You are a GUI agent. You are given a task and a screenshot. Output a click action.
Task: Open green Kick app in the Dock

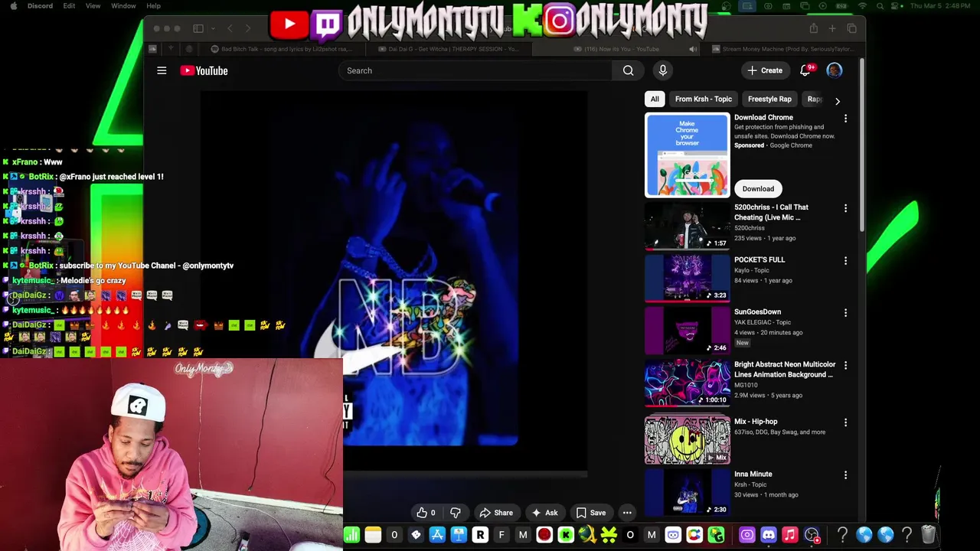click(566, 535)
